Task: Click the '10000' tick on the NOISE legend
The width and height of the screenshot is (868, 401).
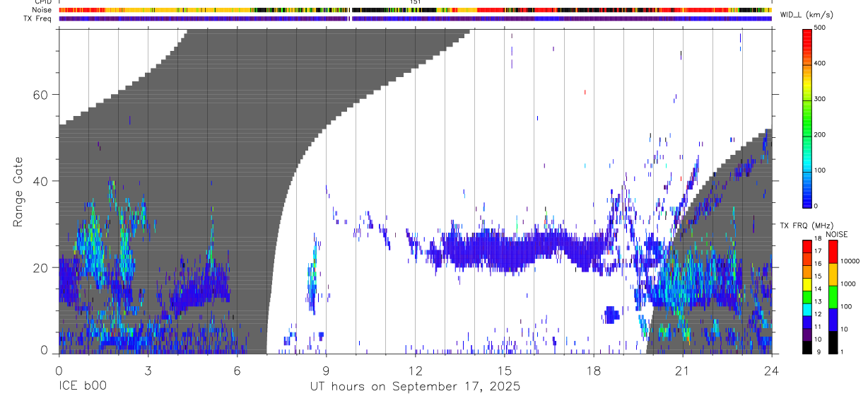Action: click(851, 262)
